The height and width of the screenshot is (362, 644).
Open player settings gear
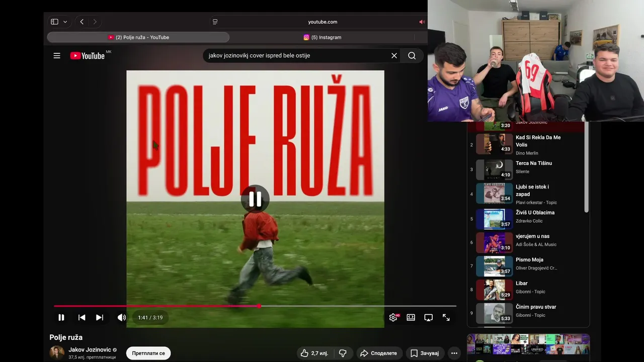[x=393, y=317]
